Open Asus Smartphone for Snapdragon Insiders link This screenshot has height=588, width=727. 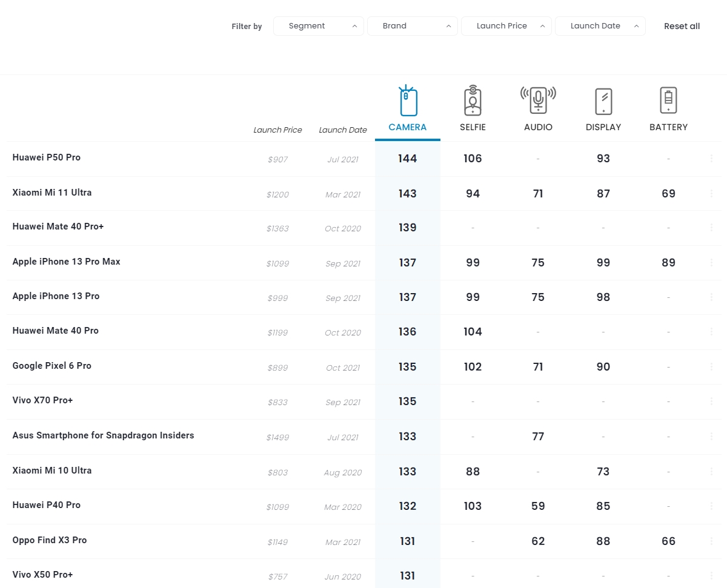point(103,435)
